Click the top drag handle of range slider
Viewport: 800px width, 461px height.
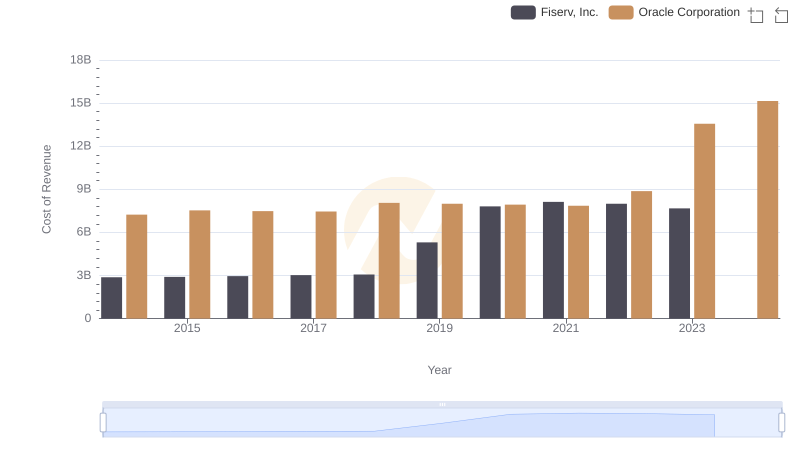442,404
